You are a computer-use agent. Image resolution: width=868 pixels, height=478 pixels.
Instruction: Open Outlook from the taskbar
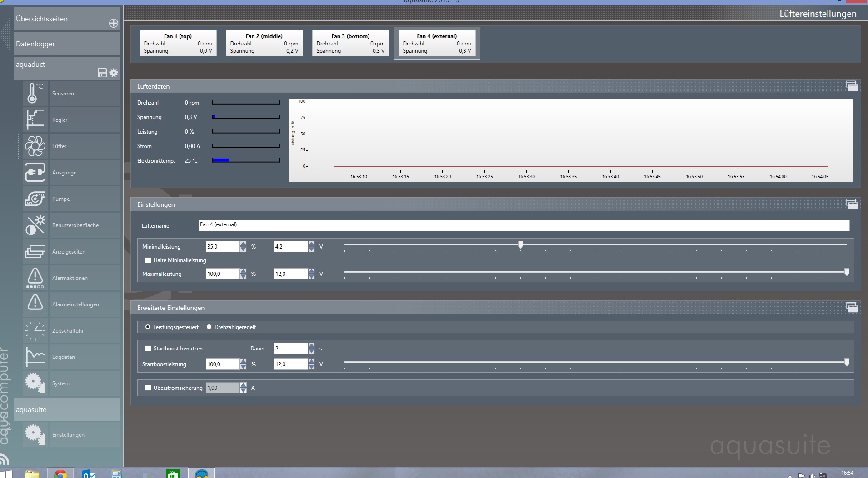tap(88, 474)
